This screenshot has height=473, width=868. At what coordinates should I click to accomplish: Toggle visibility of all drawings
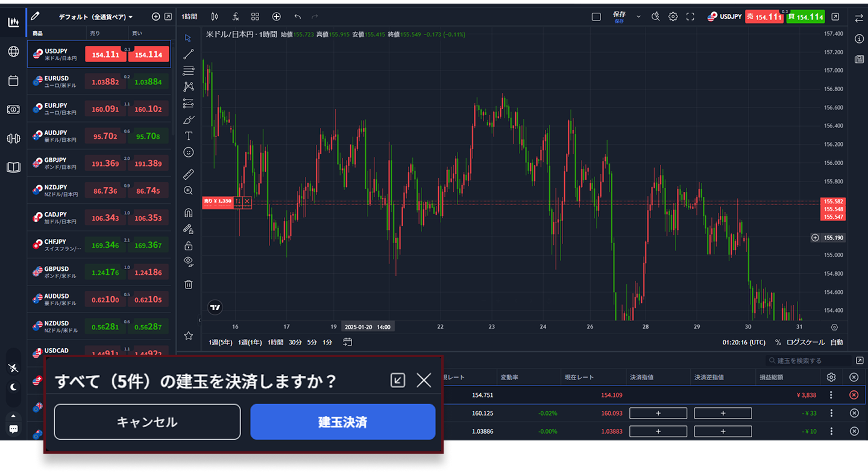[x=189, y=261]
